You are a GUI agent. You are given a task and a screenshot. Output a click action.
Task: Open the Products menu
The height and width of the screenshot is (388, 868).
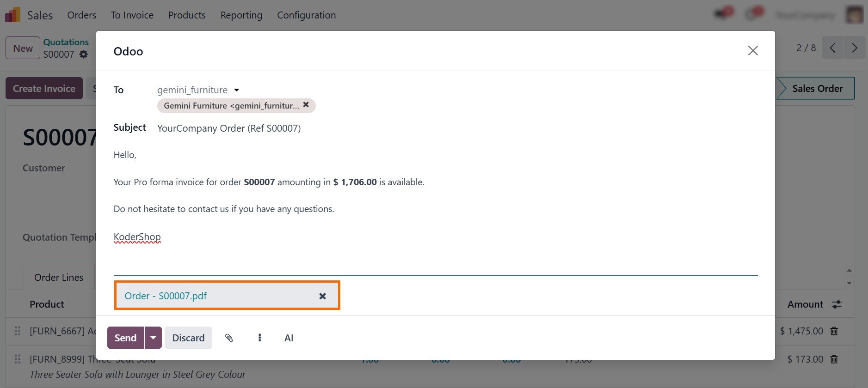click(187, 15)
